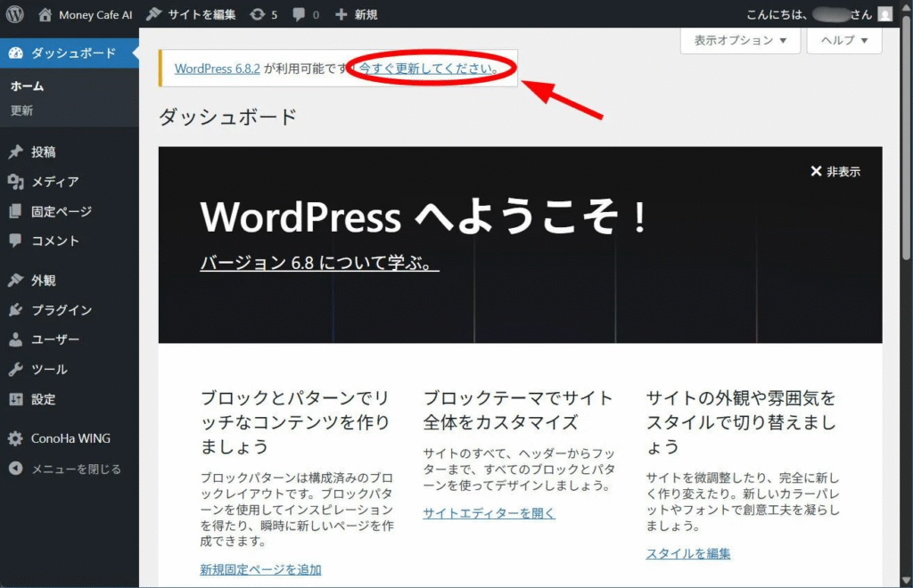
Task: Click the WordPress 6.8.2 link
Action: [x=218, y=69]
